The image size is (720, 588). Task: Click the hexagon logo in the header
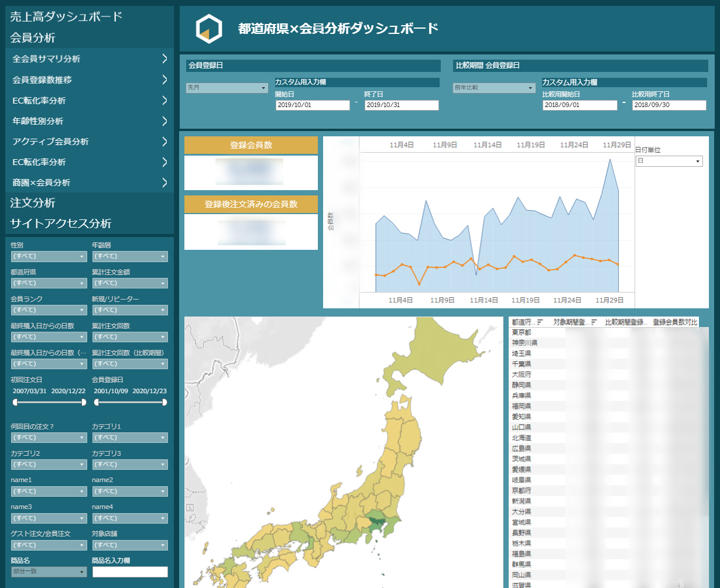[208, 29]
